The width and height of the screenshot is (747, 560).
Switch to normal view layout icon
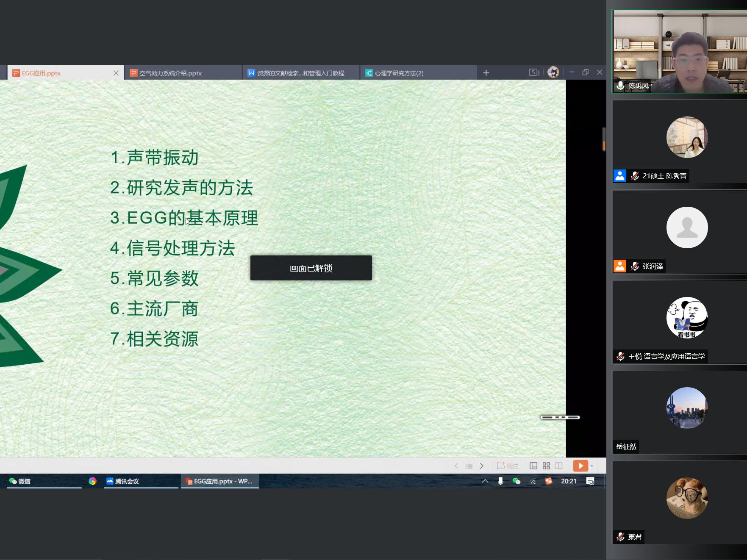(533, 466)
